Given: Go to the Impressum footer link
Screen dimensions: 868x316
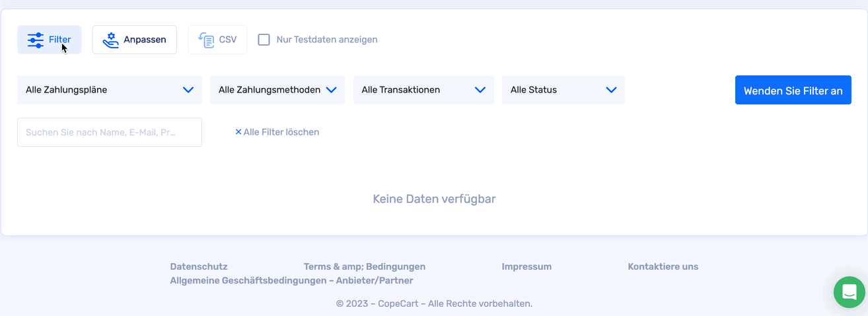Looking at the screenshot, I should point(526,267).
